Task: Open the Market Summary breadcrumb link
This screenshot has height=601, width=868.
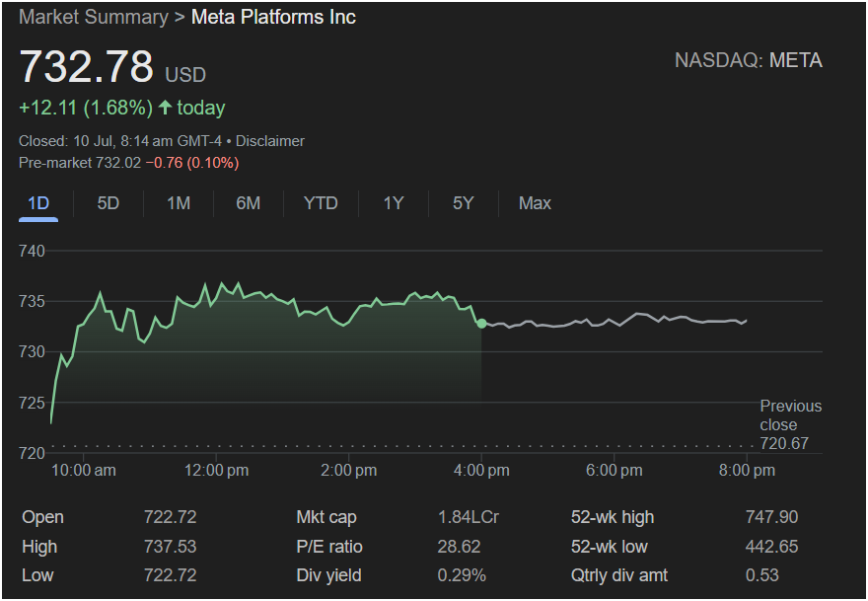Action: pyautogui.click(x=94, y=17)
